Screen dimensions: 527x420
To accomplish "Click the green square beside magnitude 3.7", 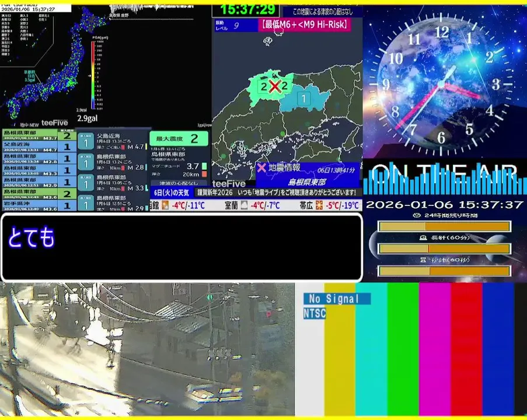I will (x=204, y=166).
